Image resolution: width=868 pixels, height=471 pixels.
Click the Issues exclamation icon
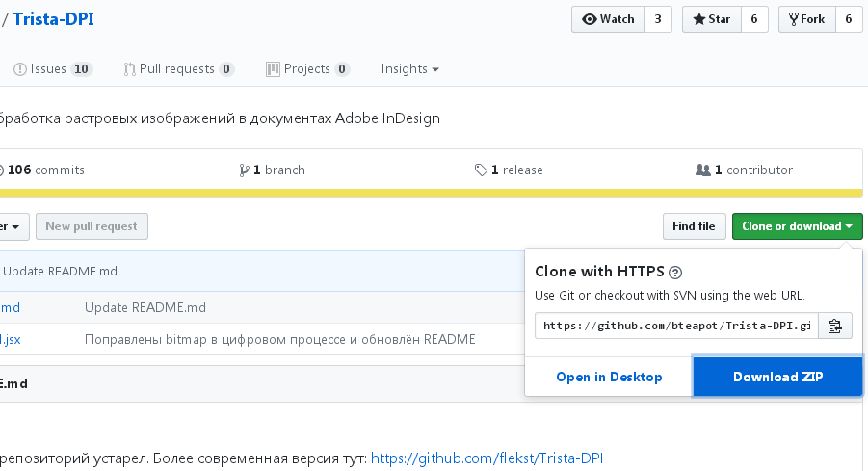pos(20,69)
